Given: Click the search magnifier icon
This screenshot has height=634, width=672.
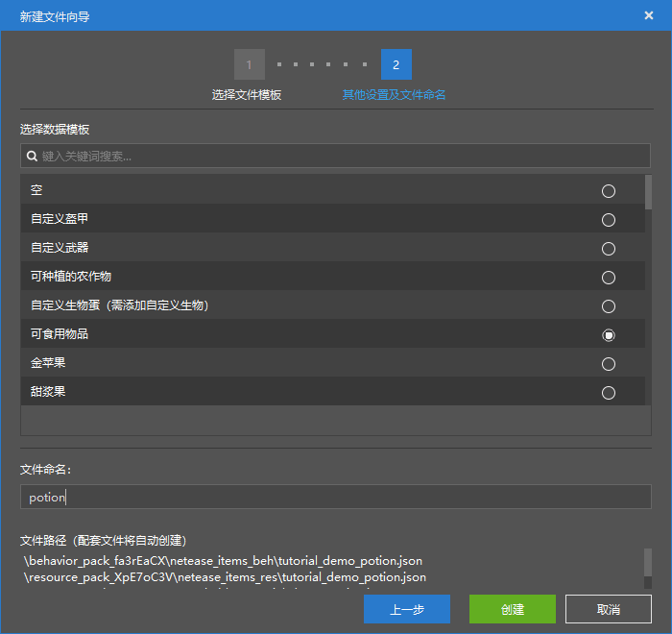Looking at the screenshot, I should coord(32,156).
